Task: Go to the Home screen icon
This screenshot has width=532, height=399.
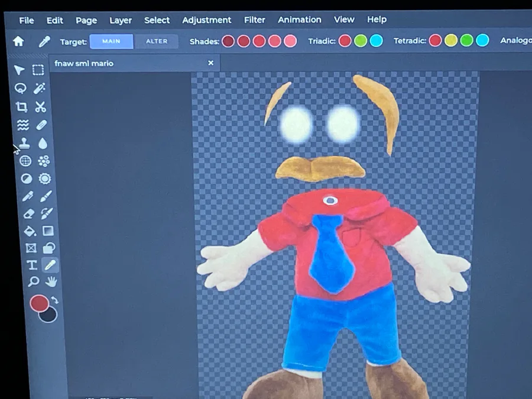Action: click(18, 41)
